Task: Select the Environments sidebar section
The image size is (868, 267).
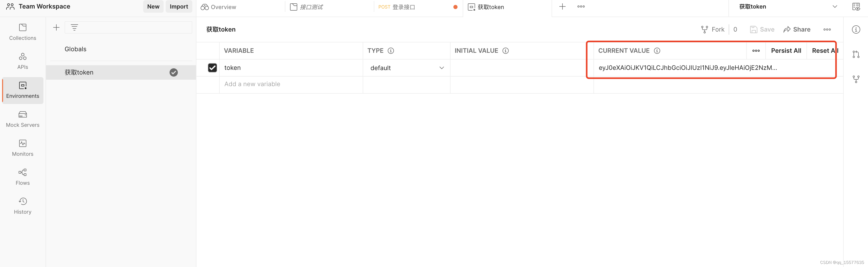Action: 22,90
